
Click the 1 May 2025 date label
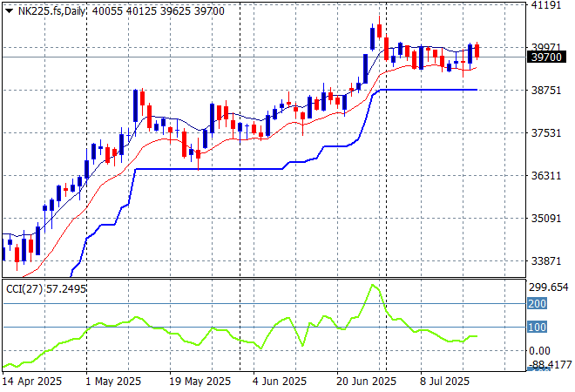(x=115, y=382)
